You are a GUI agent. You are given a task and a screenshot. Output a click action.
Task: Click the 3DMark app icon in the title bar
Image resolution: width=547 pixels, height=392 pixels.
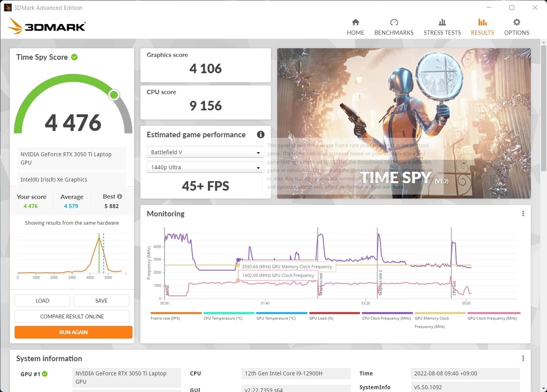pos(8,8)
